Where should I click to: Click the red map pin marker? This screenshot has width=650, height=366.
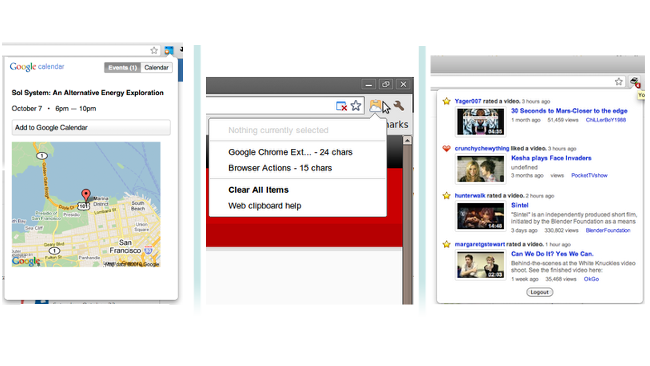(86, 195)
